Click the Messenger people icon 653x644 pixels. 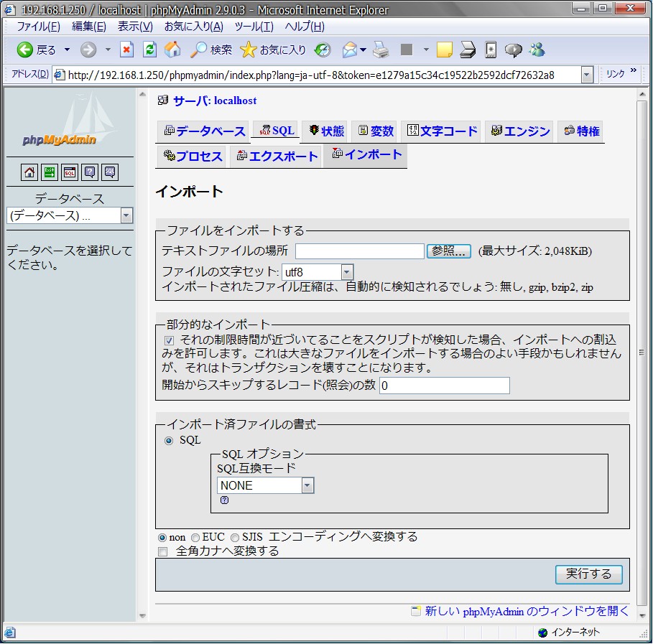tap(537, 50)
